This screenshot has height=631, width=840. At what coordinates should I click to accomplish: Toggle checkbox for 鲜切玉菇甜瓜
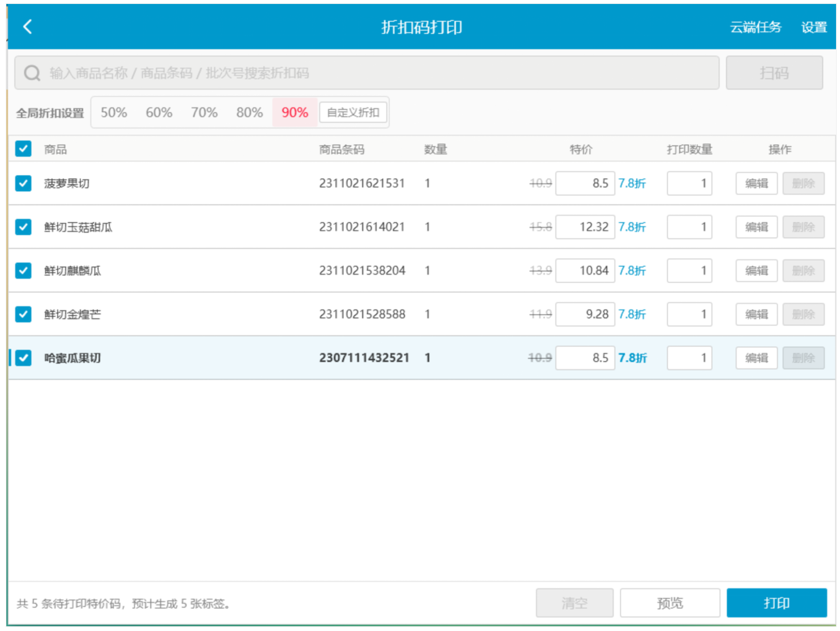click(x=23, y=227)
